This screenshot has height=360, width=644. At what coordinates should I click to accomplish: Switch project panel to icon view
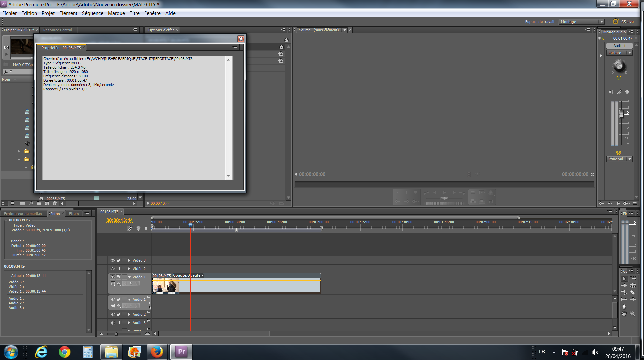click(13, 203)
